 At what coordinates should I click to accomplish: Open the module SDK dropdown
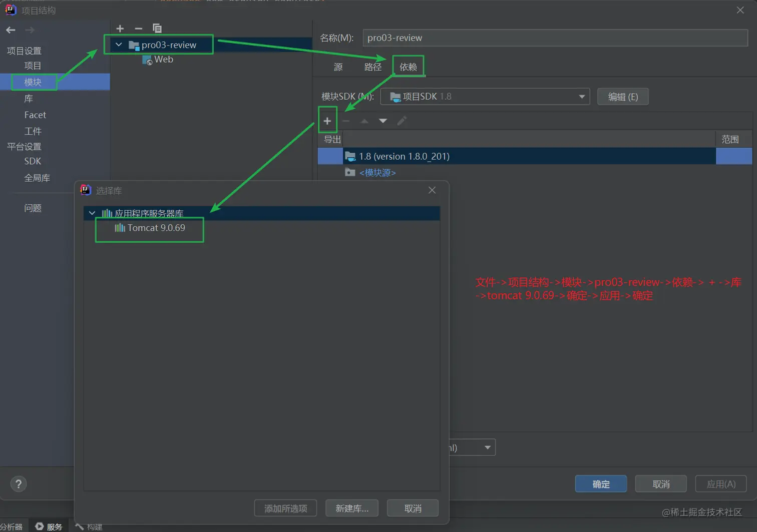click(x=485, y=97)
